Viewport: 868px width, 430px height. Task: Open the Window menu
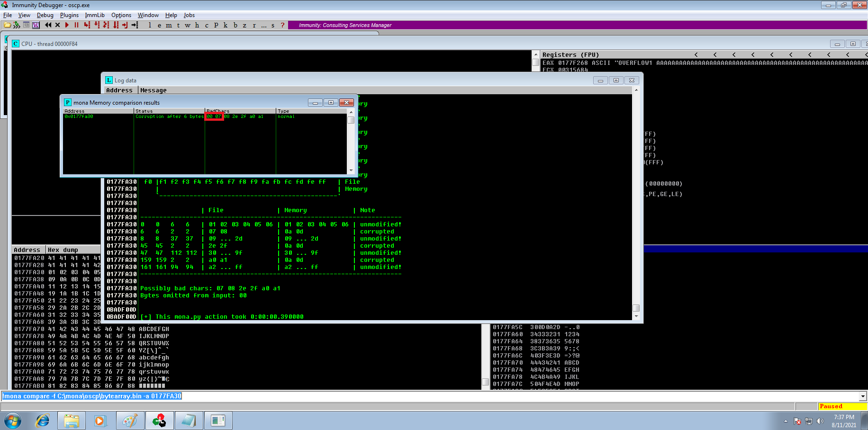pyautogui.click(x=148, y=15)
